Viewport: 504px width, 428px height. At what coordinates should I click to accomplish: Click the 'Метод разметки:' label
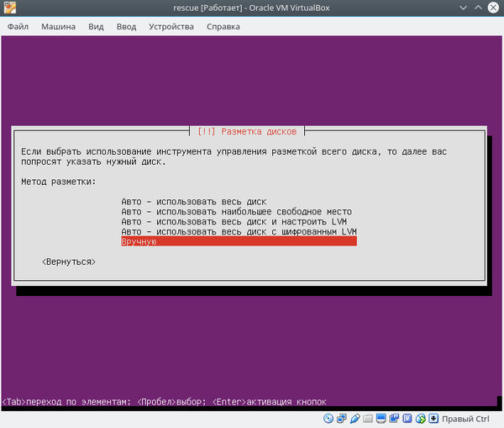tap(59, 182)
